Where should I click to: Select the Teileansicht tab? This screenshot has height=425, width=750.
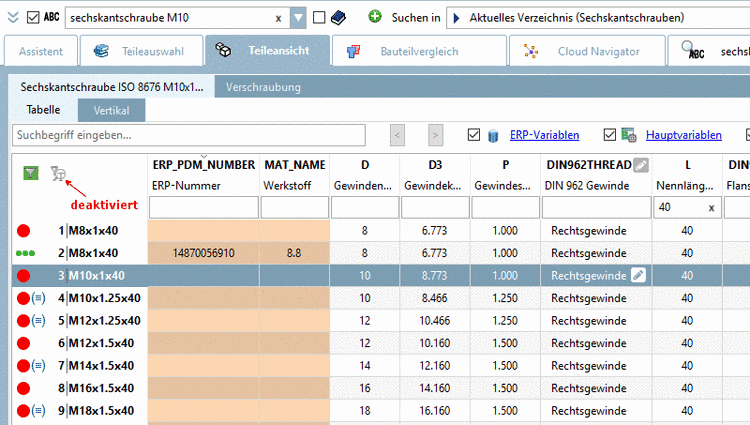[267, 50]
